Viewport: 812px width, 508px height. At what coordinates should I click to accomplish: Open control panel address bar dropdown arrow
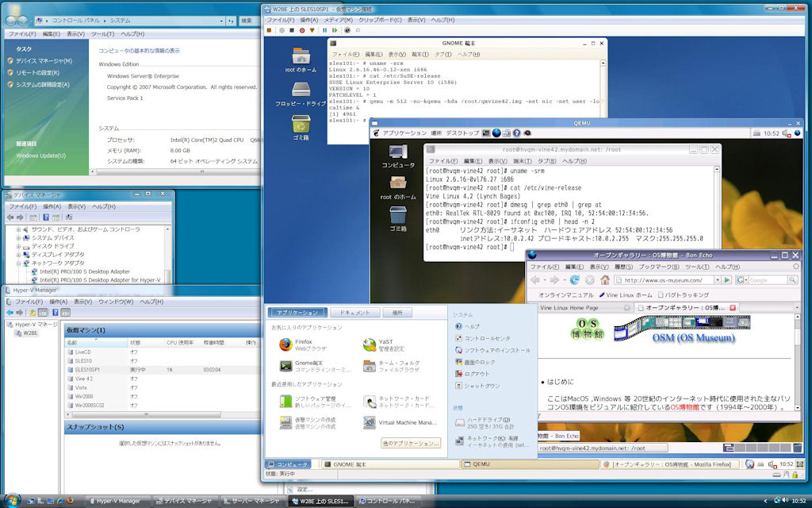tap(221, 21)
